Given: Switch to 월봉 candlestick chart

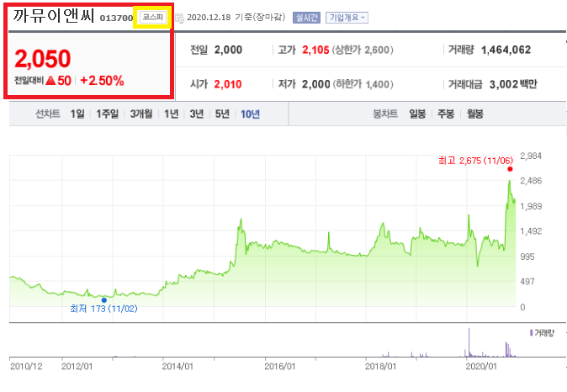Looking at the screenshot, I should pos(474,114).
